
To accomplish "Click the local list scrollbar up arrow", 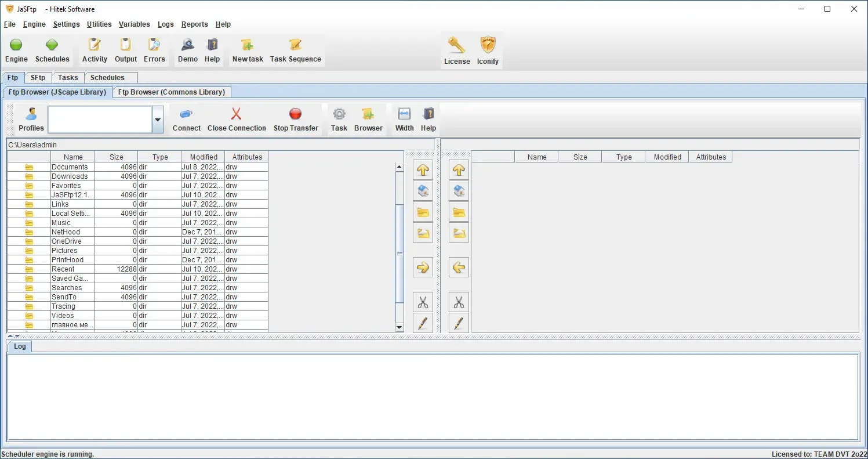I will (399, 167).
